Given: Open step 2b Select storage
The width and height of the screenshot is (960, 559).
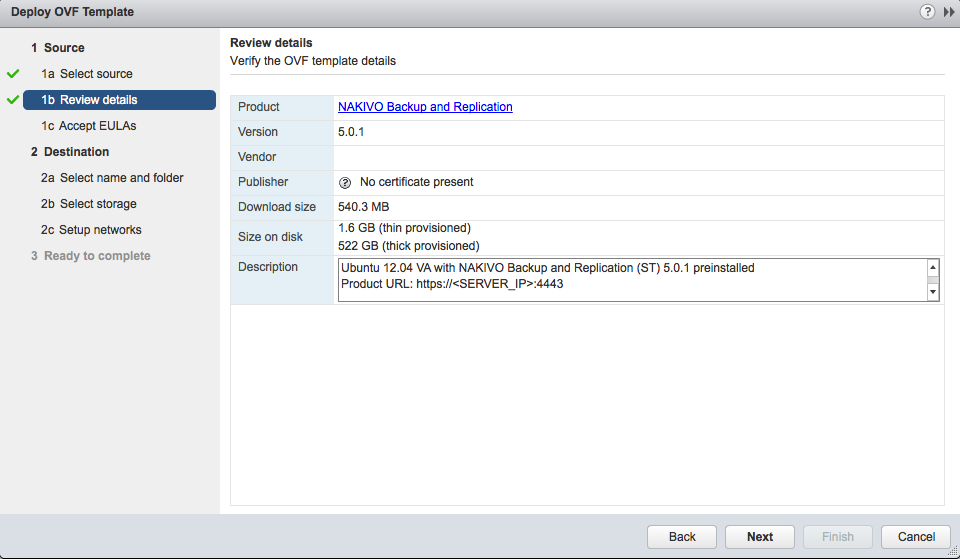Looking at the screenshot, I should pos(89,204).
